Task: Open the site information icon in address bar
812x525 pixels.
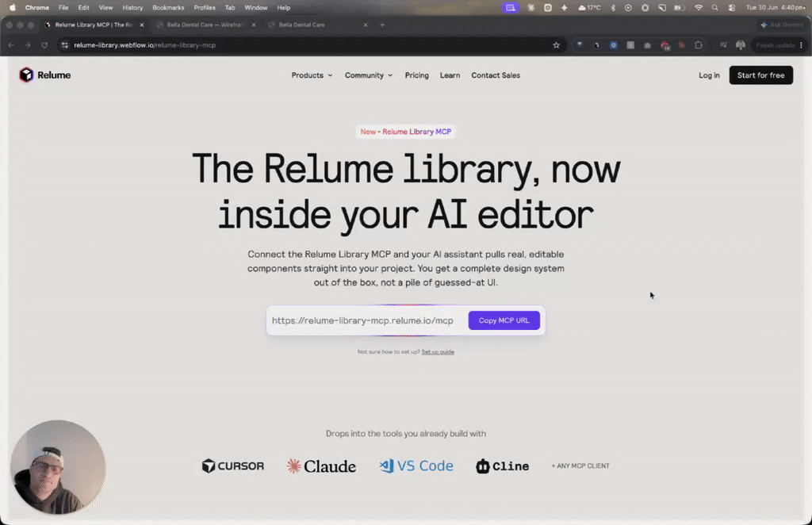Action: tap(65, 45)
